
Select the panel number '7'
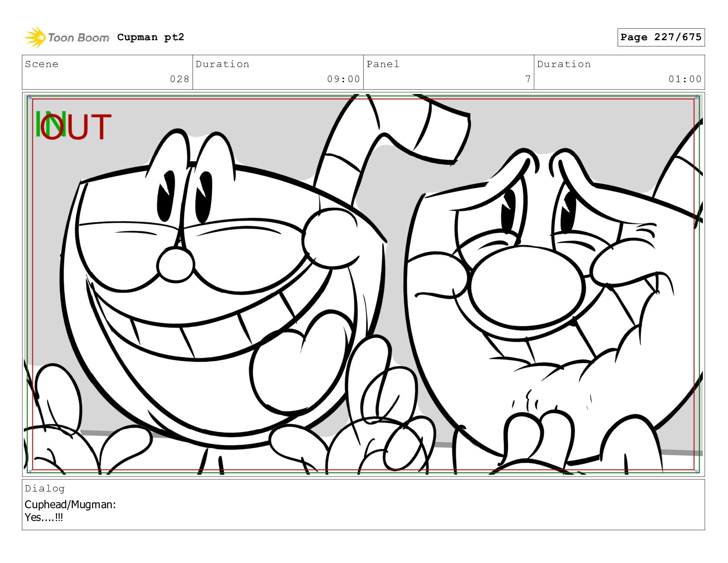(x=528, y=79)
